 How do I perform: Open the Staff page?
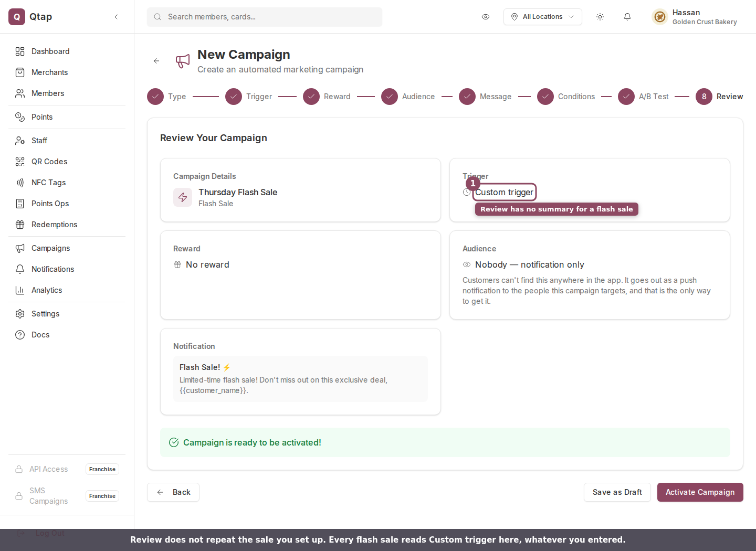click(x=67, y=141)
